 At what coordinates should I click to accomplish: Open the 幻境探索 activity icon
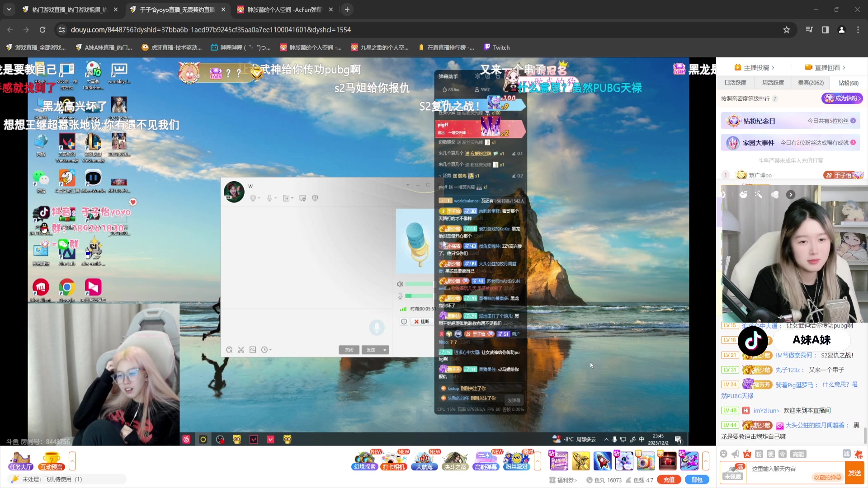365,461
